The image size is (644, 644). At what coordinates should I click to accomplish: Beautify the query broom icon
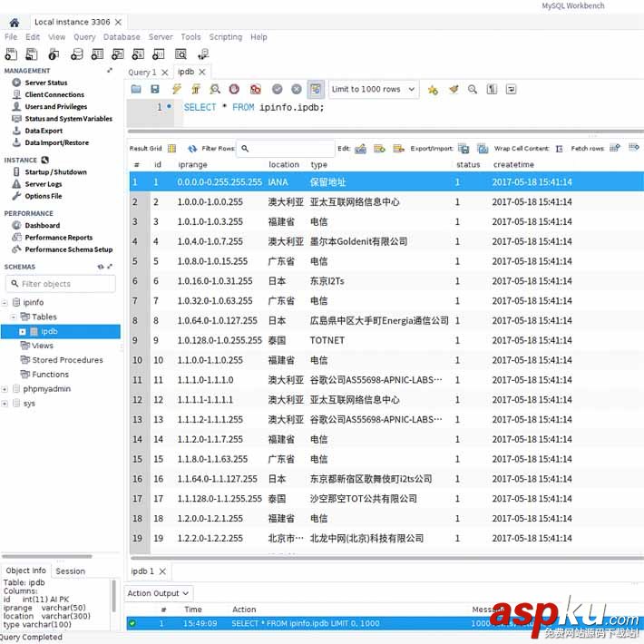454,89
